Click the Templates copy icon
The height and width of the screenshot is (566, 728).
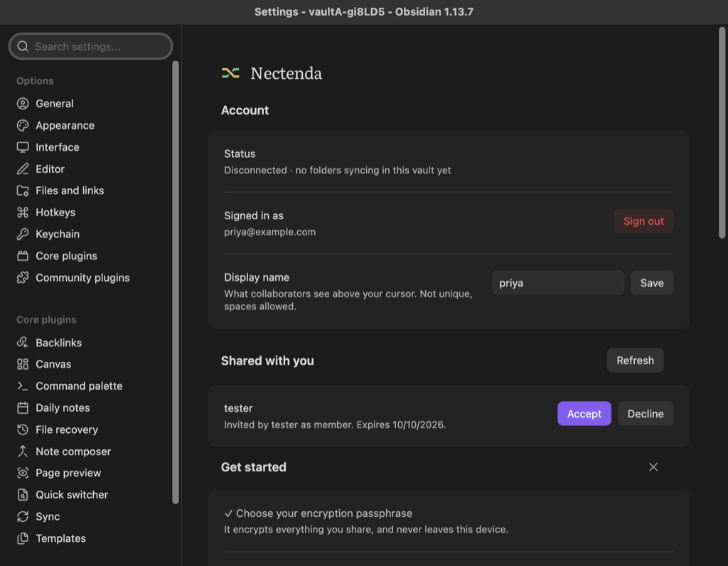click(23, 538)
